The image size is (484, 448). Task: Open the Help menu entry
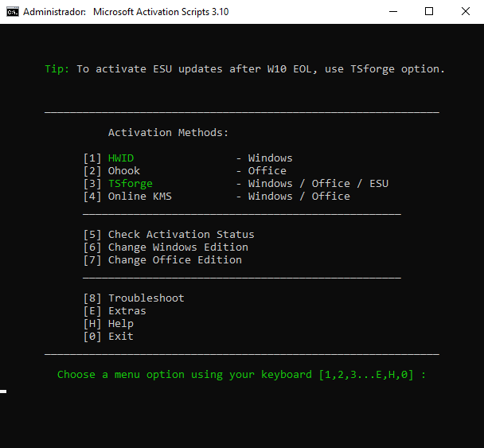[108, 324]
